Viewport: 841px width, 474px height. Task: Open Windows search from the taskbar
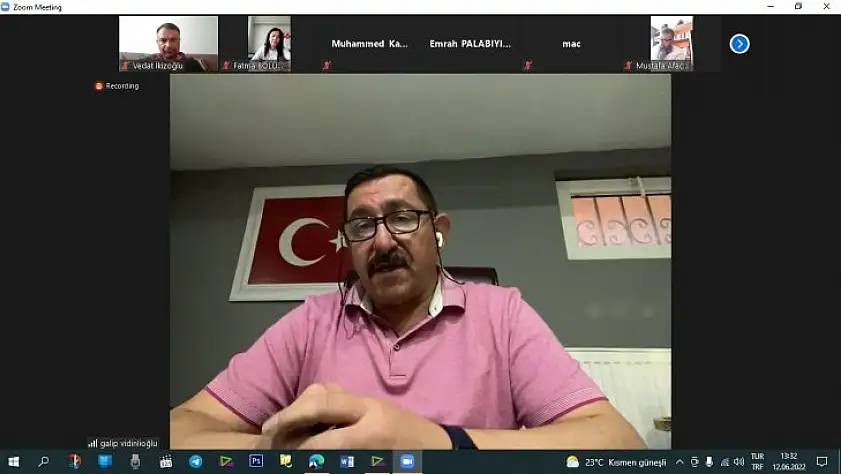tap(44, 461)
